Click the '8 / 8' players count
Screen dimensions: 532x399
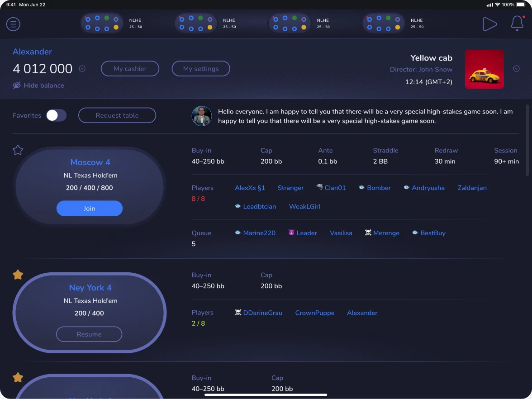[x=198, y=199]
